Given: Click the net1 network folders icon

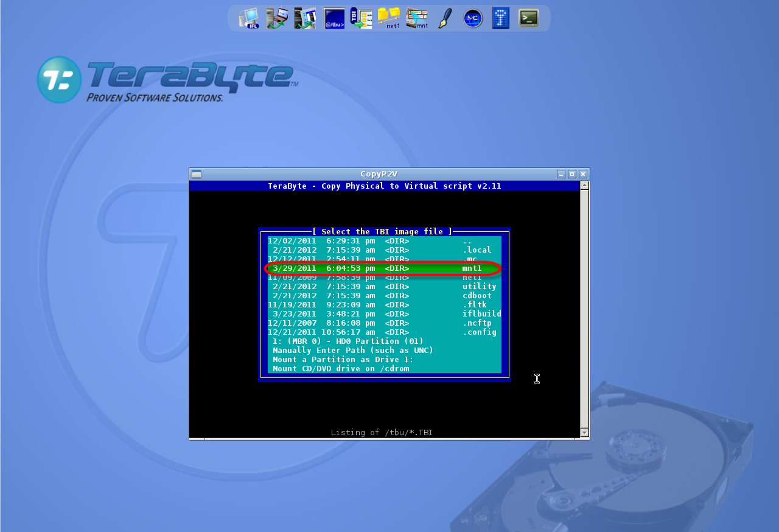Looking at the screenshot, I should coord(389,18).
